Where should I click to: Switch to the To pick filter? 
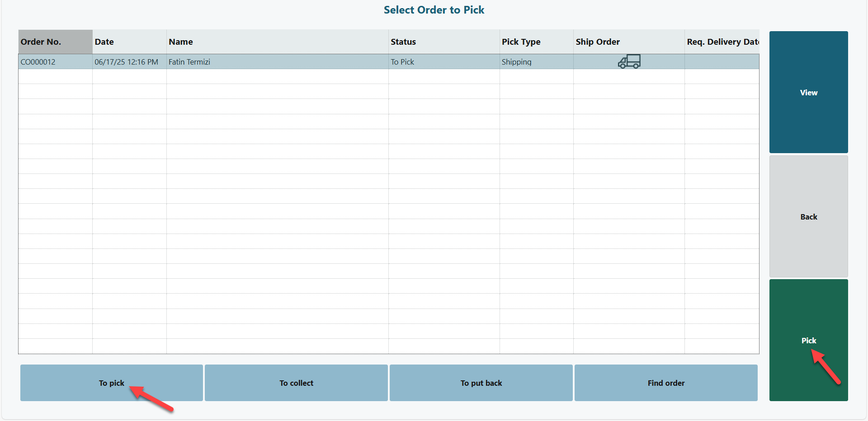[x=111, y=383]
